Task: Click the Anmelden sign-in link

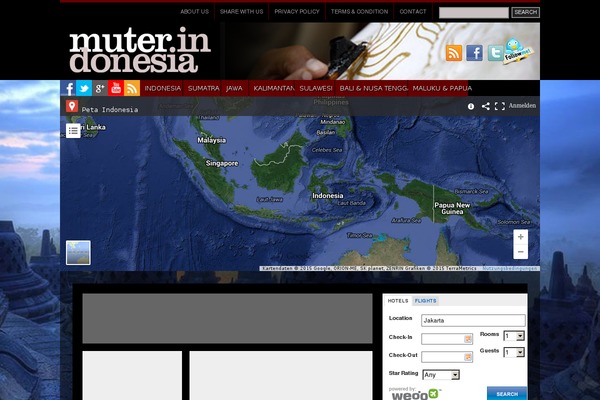Action: pos(522,106)
